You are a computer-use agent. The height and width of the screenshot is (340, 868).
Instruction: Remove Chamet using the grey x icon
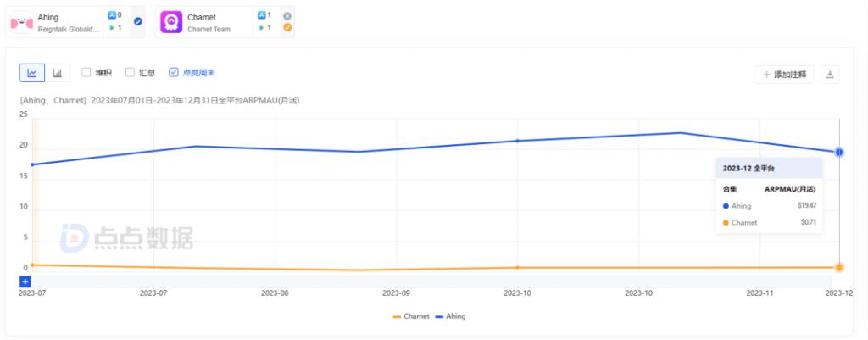(287, 16)
